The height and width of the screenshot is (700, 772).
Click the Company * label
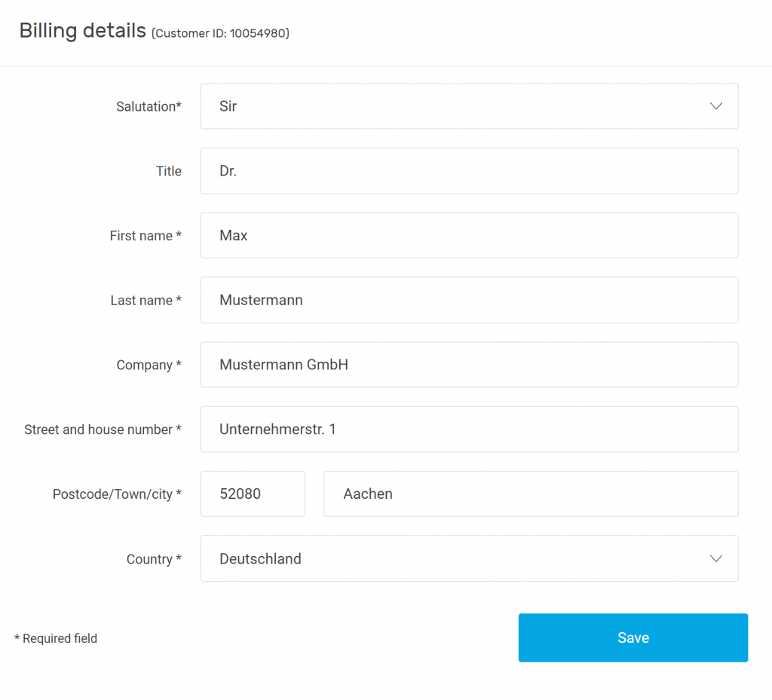pyautogui.click(x=149, y=365)
